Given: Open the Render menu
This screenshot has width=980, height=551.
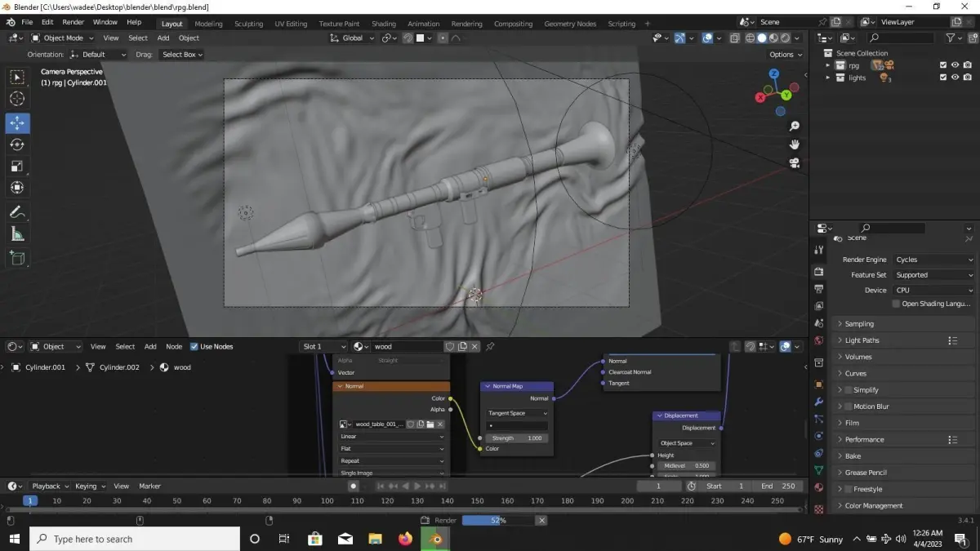Looking at the screenshot, I should [73, 22].
